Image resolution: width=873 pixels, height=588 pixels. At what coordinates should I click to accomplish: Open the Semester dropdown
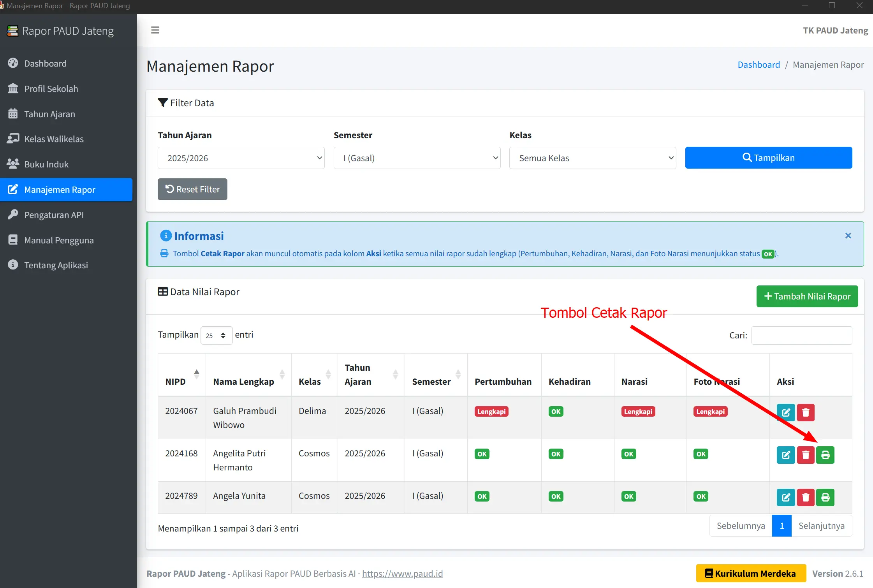tap(417, 158)
